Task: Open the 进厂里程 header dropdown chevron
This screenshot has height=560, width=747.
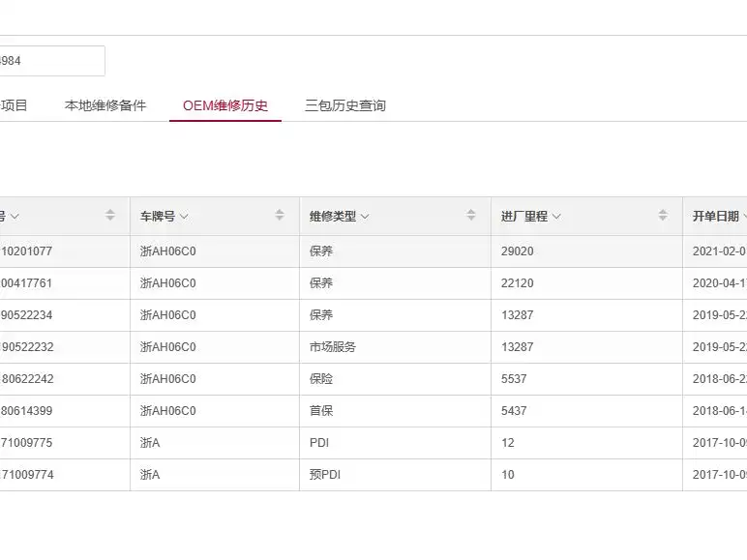Action: click(x=556, y=217)
